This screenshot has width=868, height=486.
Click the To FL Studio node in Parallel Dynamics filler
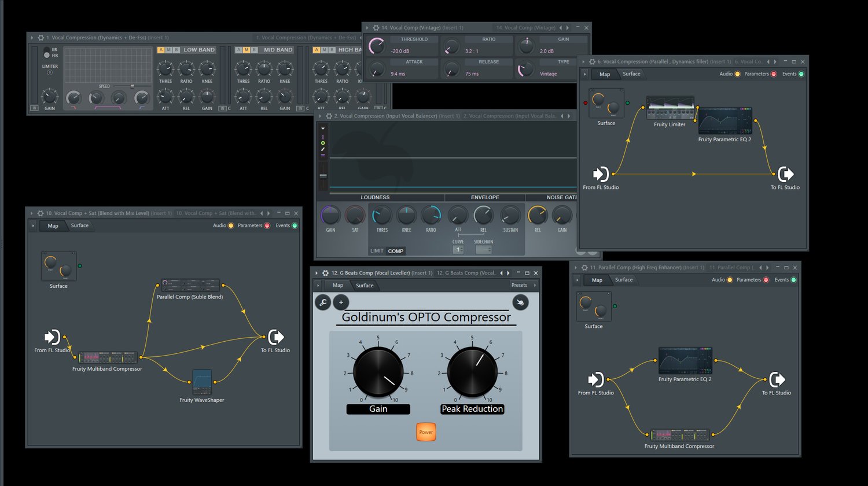coord(785,174)
